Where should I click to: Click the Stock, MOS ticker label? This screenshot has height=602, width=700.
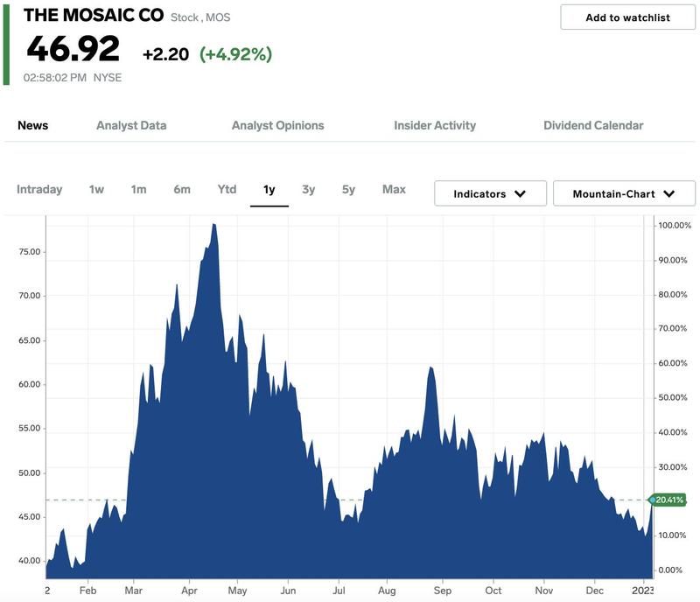coord(200,17)
